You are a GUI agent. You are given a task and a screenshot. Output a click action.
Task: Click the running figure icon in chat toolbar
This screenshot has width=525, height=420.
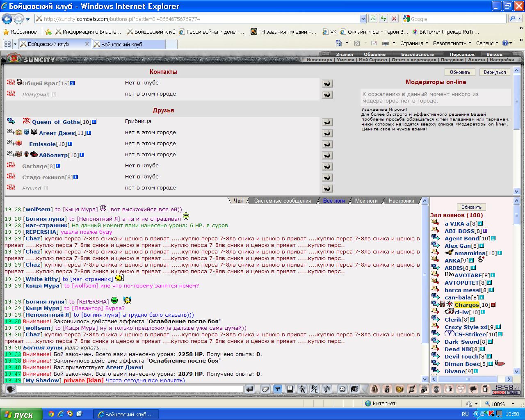(302, 389)
